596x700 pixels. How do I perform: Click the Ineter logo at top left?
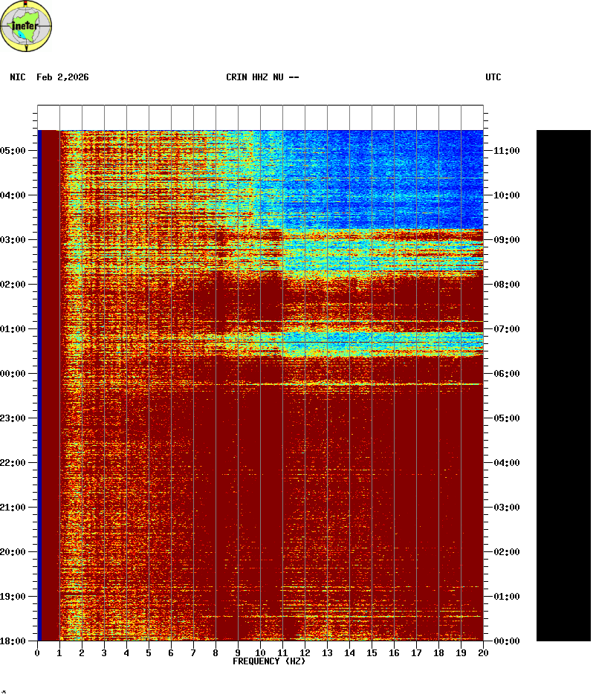(x=27, y=26)
